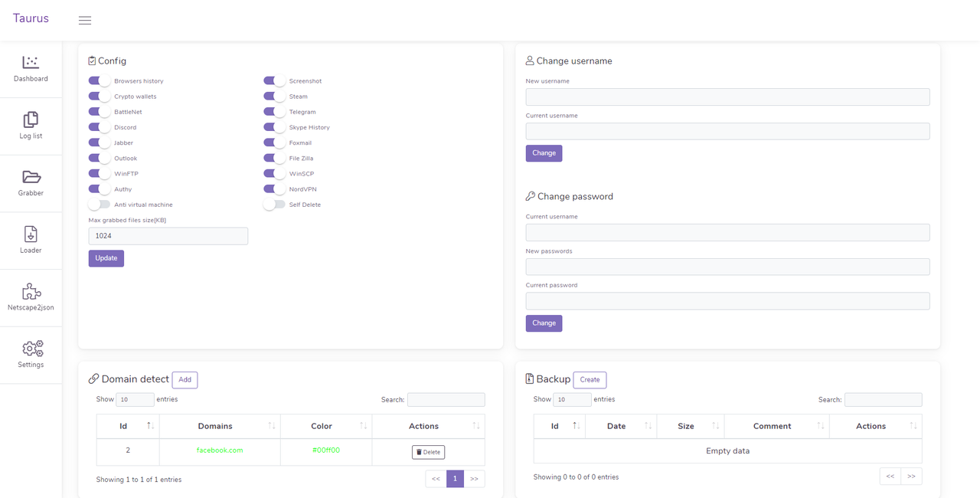Toggle the Telegram switch
980x498 pixels.
pyautogui.click(x=274, y=112)
